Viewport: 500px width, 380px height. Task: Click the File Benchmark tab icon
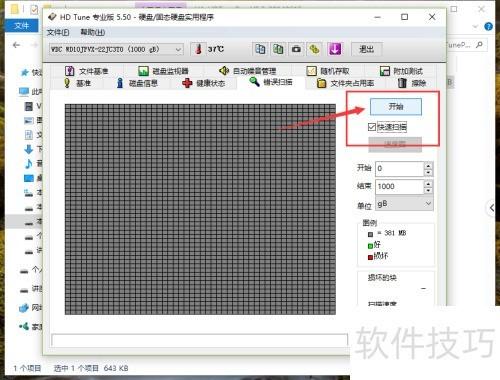tap(70, 71)
